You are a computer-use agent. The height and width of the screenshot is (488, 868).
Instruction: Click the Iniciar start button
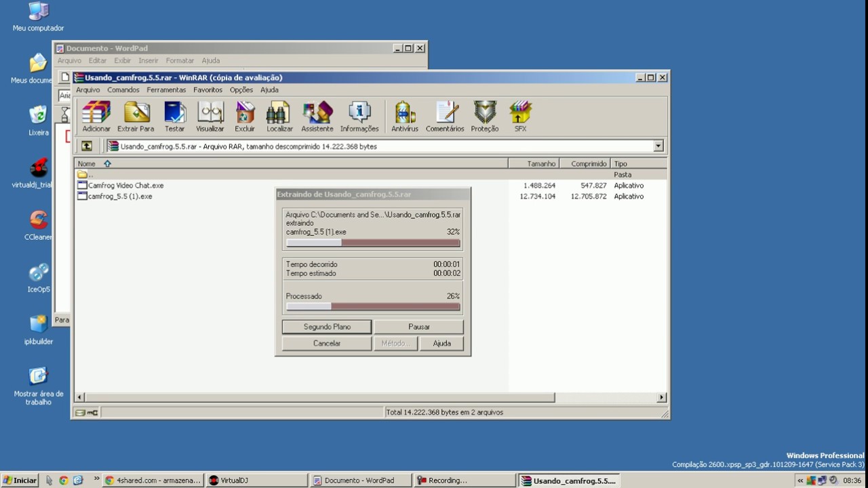tap(20, 480)
